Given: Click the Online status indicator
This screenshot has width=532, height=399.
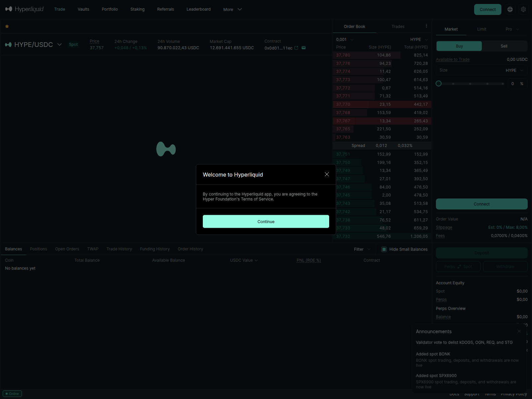Looking at the screenshot, I should (12, 394).
